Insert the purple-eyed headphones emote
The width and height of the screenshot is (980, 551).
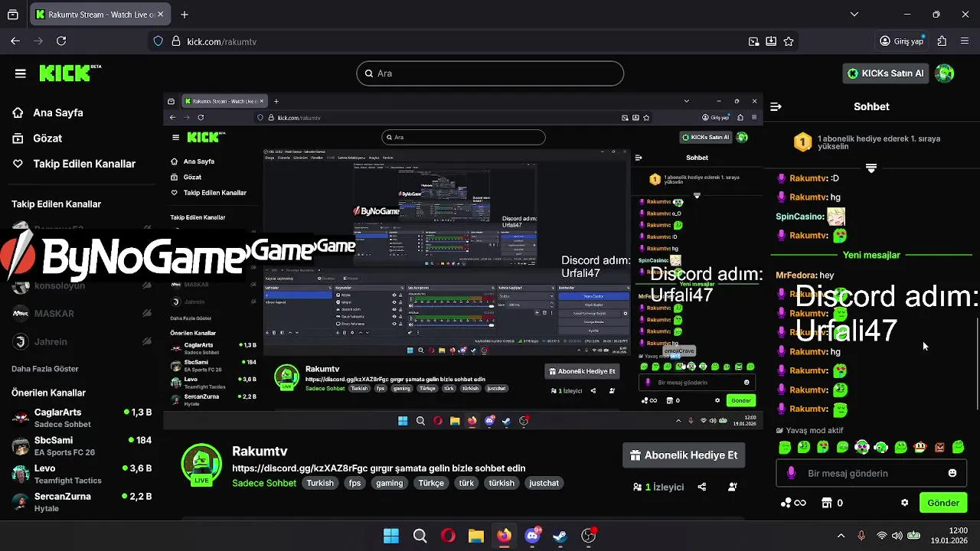click(862, 447)
